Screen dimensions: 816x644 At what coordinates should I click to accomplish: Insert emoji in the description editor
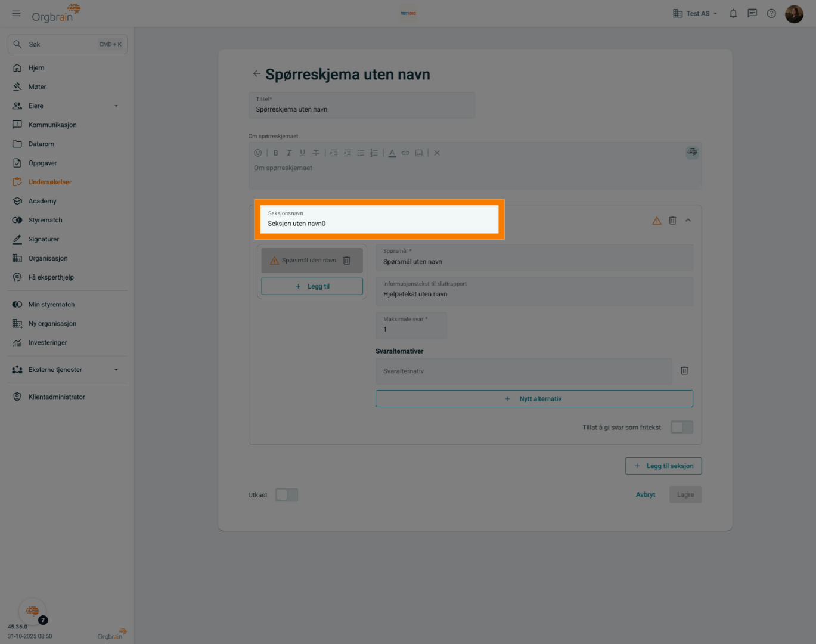pyautogui.click(x=258, y=153)
